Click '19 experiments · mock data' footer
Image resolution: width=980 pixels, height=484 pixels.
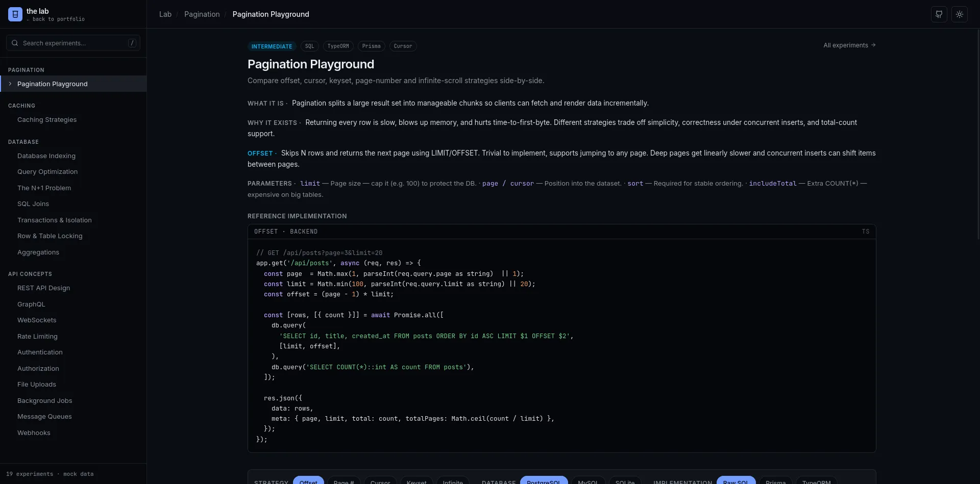(x=50, y=474)
